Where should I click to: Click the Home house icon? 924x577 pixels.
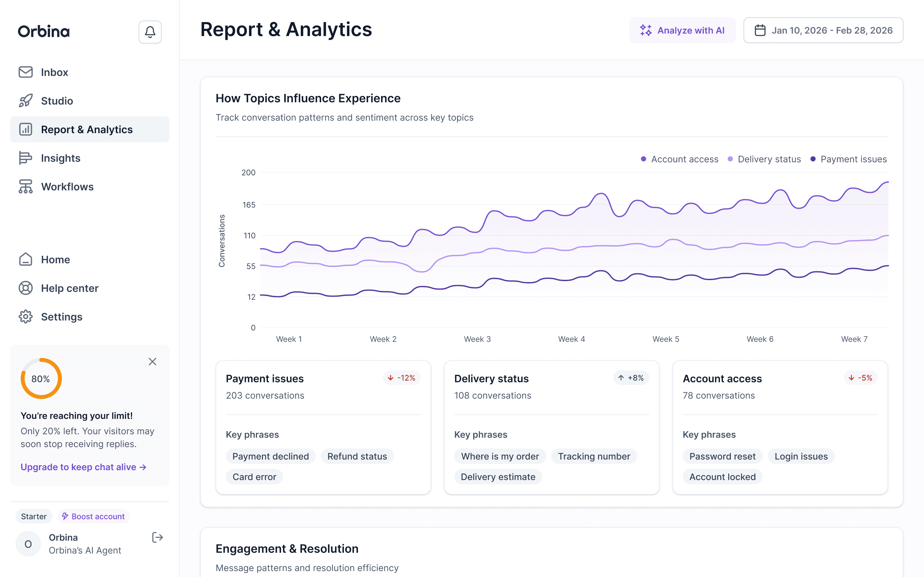coord(26,259)
